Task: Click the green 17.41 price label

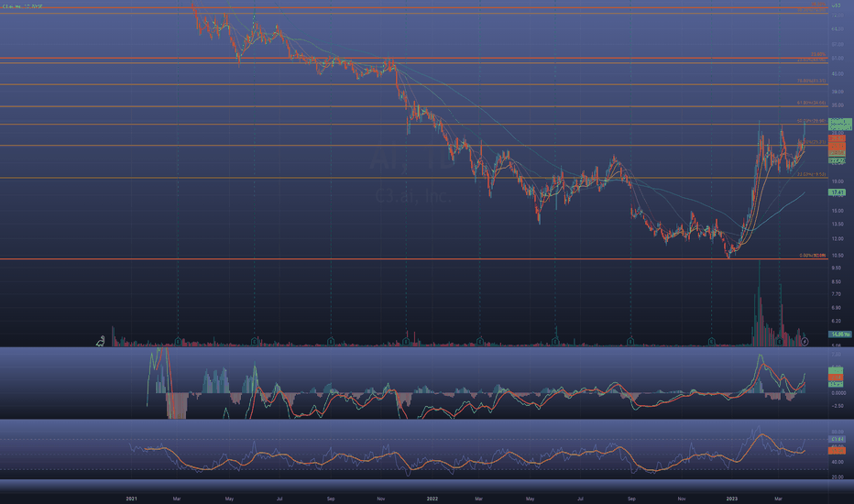Action: click(x=837, y=192)
